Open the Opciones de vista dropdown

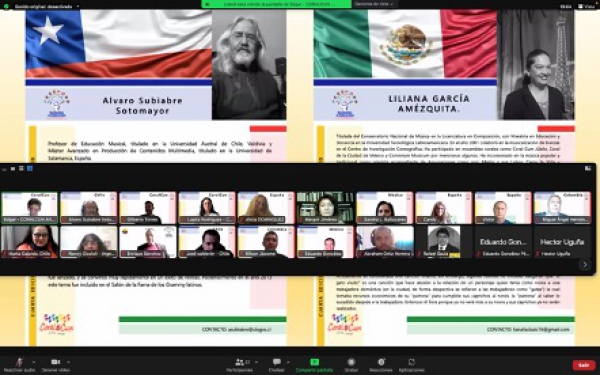tap(374, 4)
